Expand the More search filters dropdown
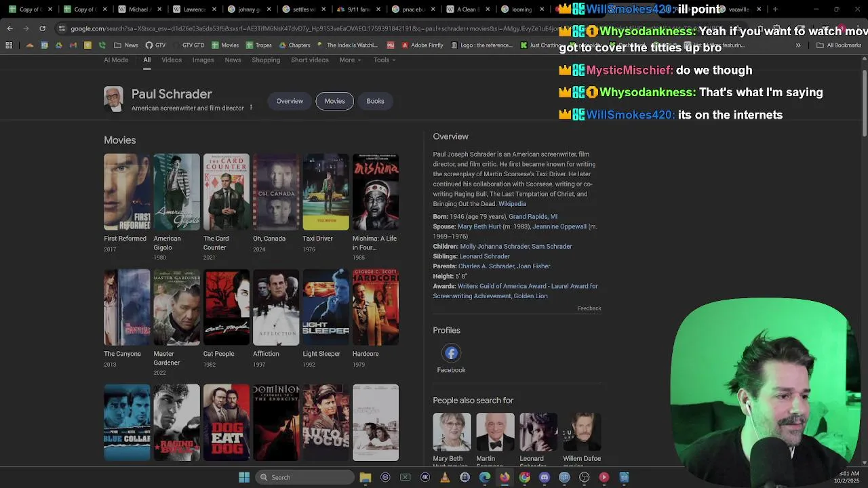The height and width of the screenshot is (488, 868). [x=350, y=60]
